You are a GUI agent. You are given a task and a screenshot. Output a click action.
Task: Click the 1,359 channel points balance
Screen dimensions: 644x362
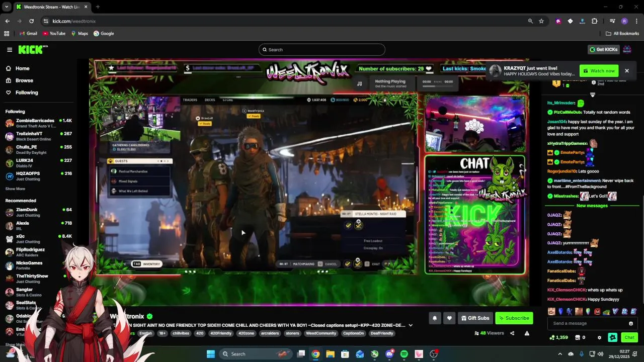coord(559,337)
